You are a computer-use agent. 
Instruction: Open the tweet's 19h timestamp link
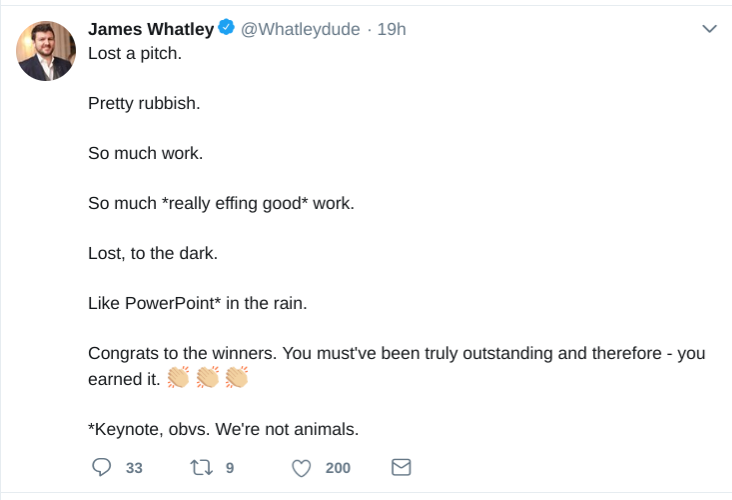click(391, 29)
